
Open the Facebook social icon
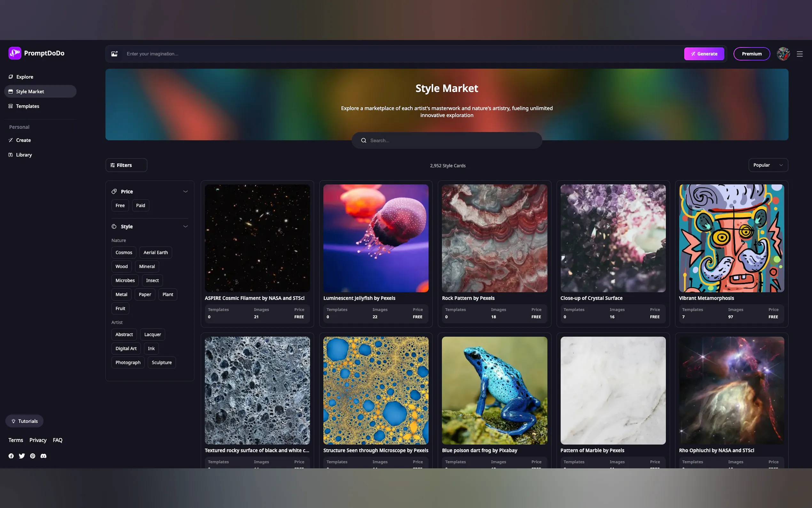11,456
